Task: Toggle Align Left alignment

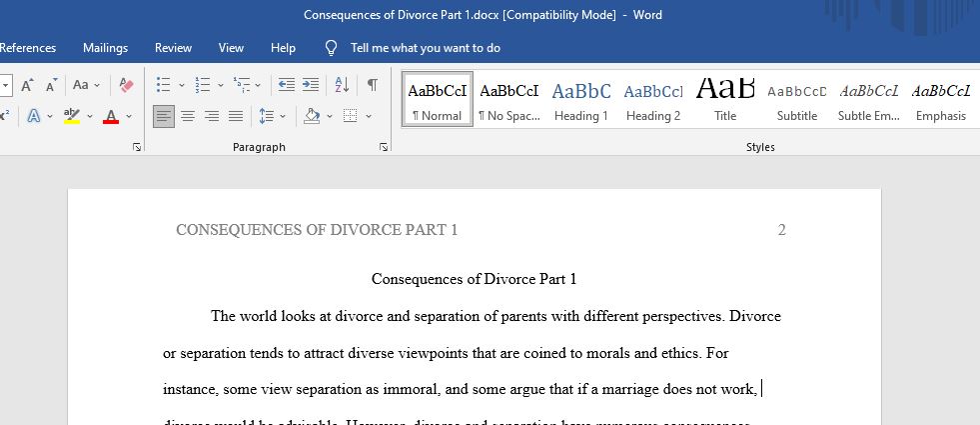Action: [164, 116]
